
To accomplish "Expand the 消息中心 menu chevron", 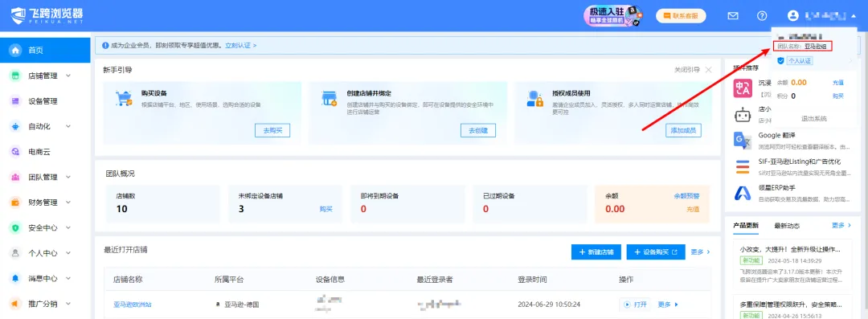I will [68, 278].
